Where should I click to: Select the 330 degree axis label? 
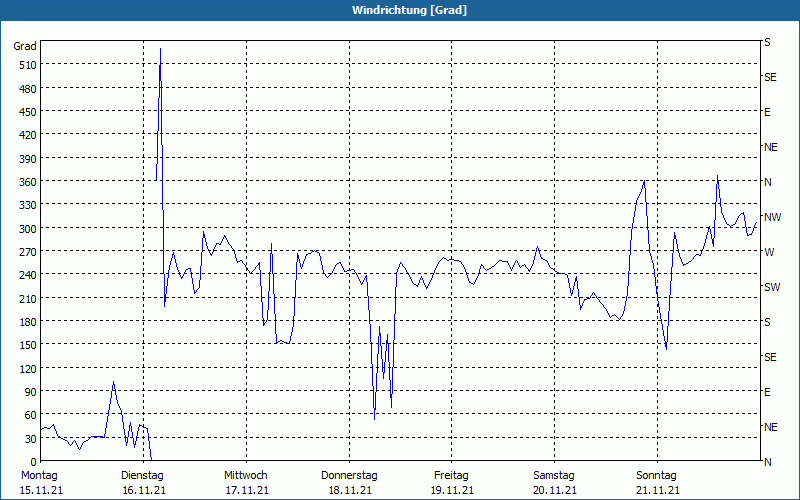tap(28, 205)
